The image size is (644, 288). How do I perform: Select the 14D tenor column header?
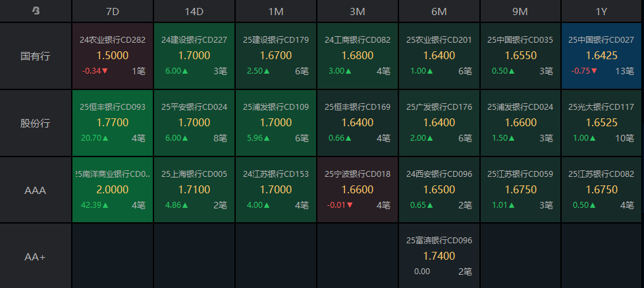pyautogui.click(x=194, y=11)
